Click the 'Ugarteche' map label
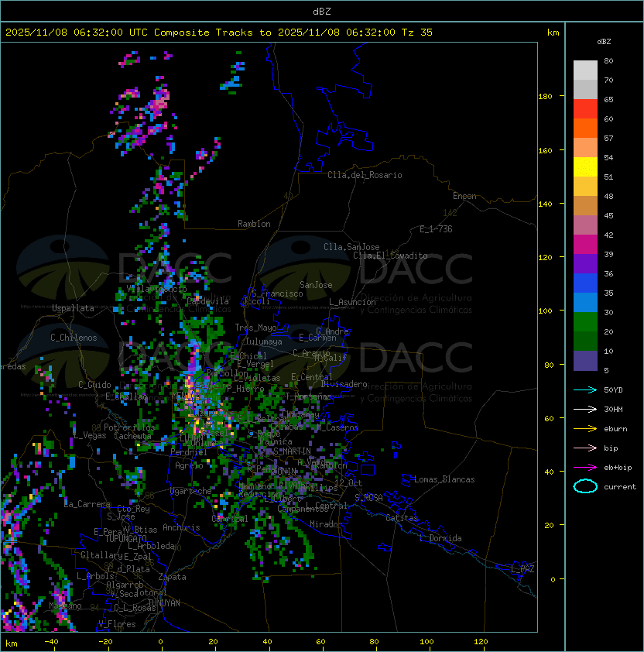The height and width of the screenshot is (652, 644). (191, 491)
